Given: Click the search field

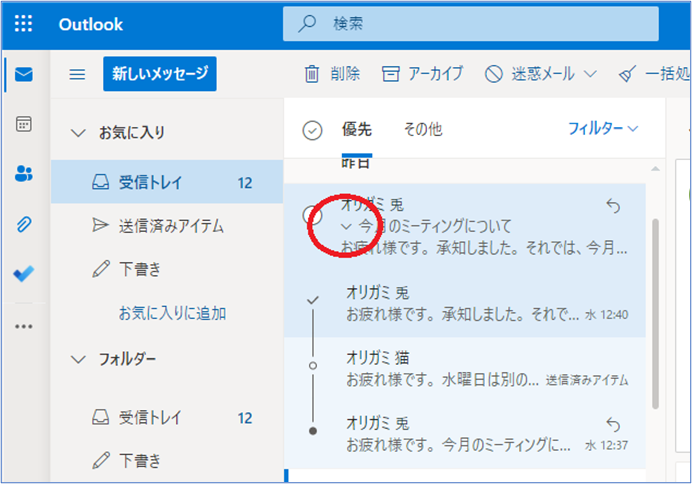Looking at the screenshot, I should [470, 24].
